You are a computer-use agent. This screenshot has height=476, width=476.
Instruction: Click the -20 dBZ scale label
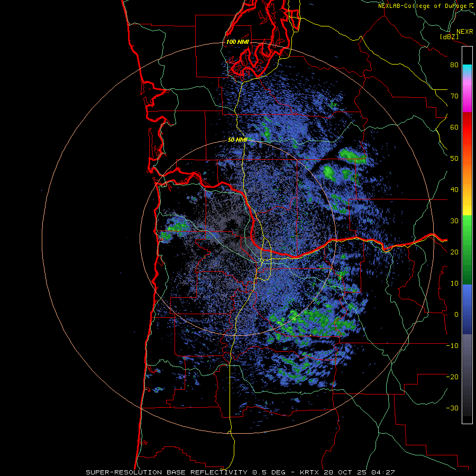coord(452,377)
